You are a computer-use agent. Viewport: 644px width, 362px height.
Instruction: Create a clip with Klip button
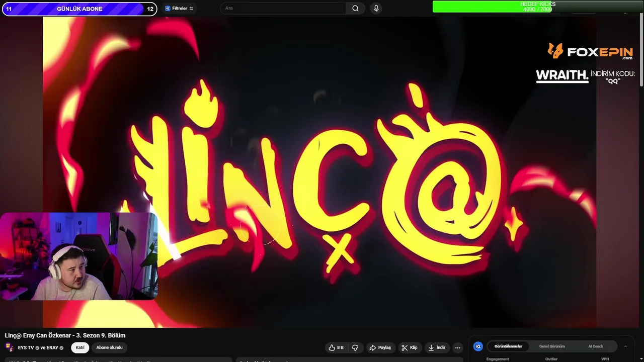coord(409,347)
